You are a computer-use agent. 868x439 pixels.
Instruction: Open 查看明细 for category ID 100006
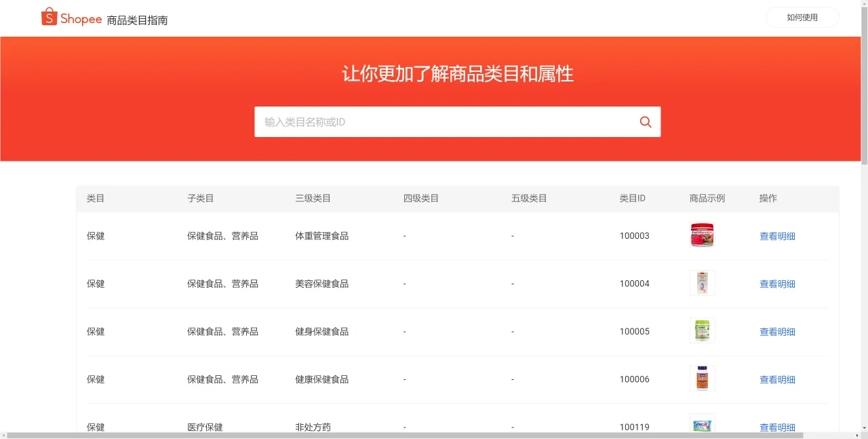point(777,379)
